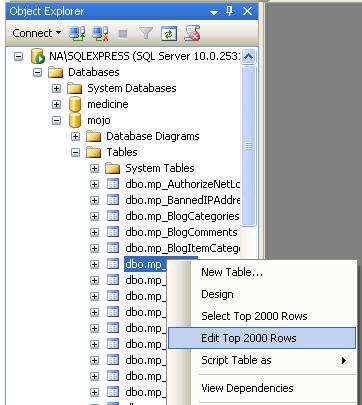
Task: Expand the medicine database node
Action: point(56,104)
